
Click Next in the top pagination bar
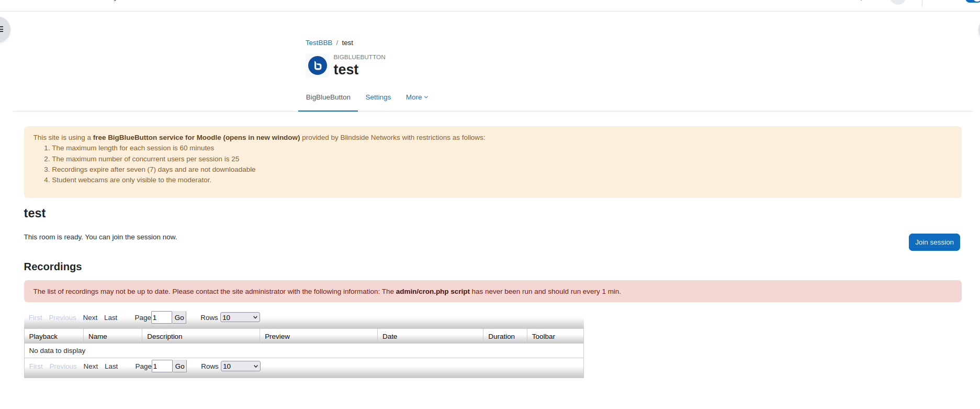click(90, 318)
